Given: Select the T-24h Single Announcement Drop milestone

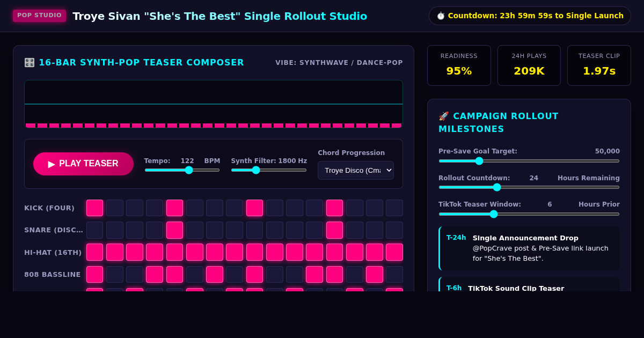Looking at the screenshot, I should pos(529,248).
